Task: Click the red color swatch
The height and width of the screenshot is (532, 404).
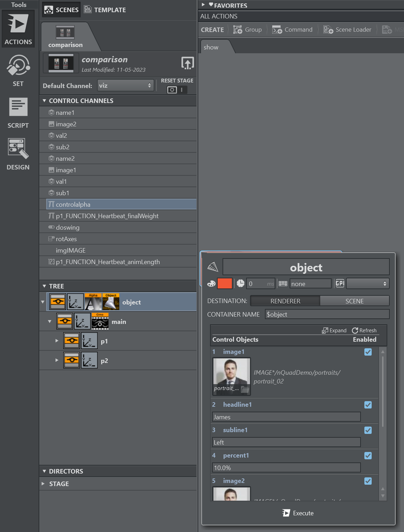Action: pos(225,284)
